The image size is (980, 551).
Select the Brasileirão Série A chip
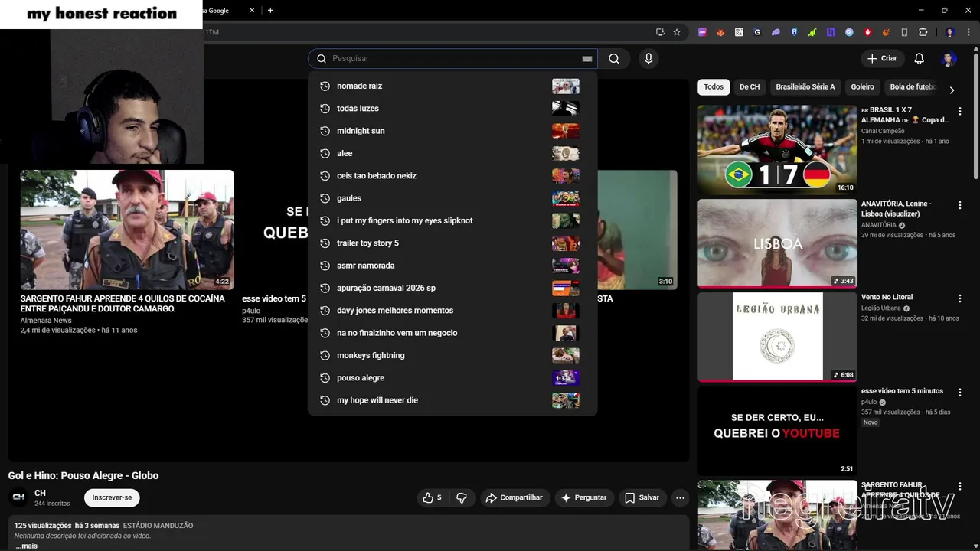(x=805, y=87)
